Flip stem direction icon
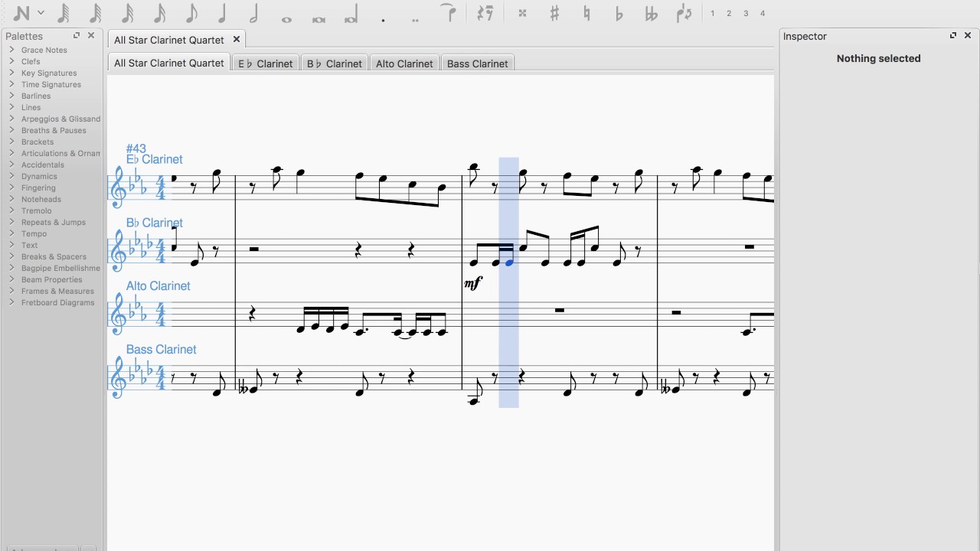980x551 pixels. (x=684, y=13)
